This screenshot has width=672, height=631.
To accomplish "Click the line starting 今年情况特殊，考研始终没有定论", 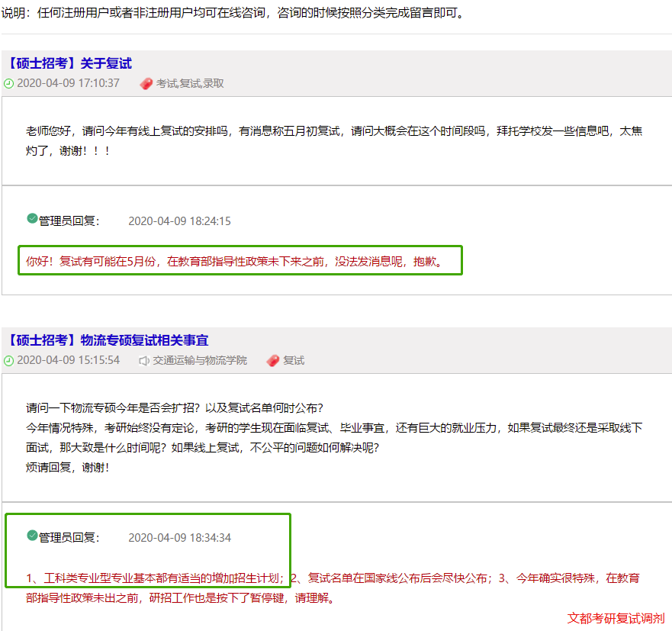I will [334, 428].
